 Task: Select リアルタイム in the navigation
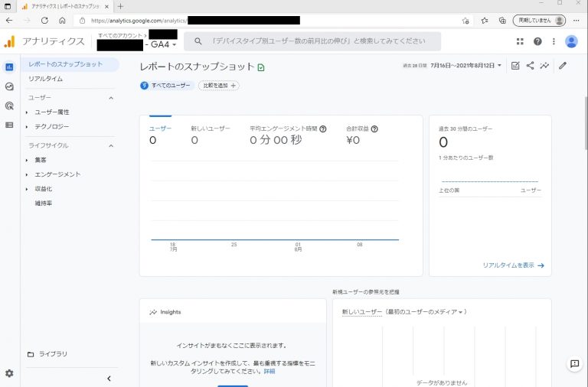46,79
